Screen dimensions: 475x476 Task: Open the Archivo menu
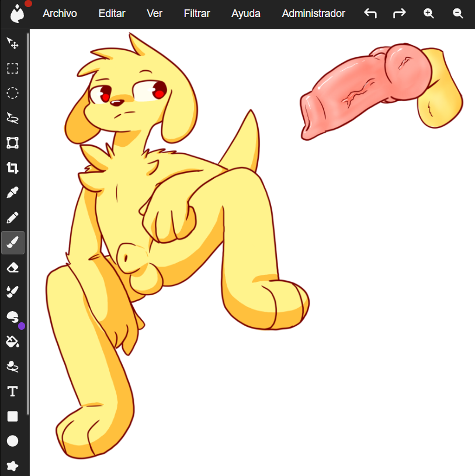60,13
